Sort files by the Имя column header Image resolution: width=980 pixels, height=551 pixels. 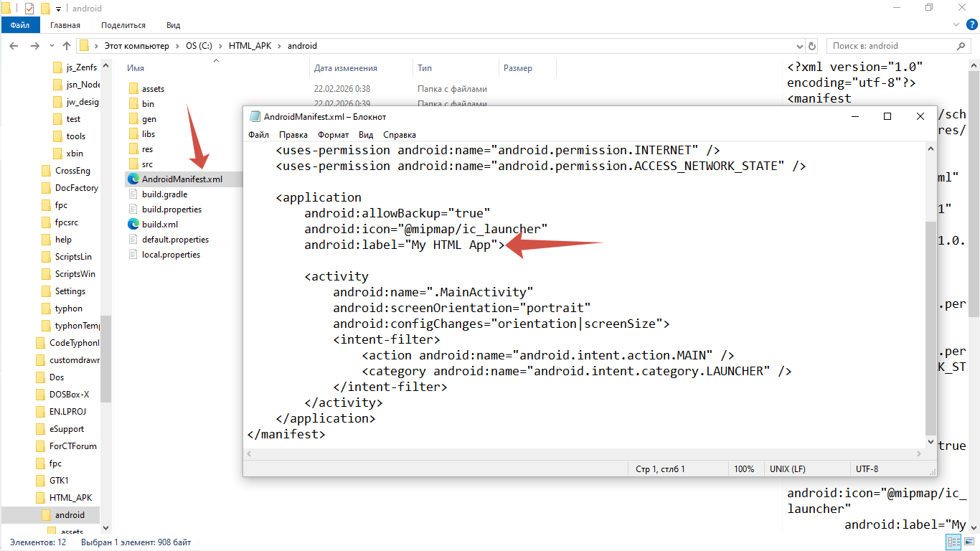[136, 68]
